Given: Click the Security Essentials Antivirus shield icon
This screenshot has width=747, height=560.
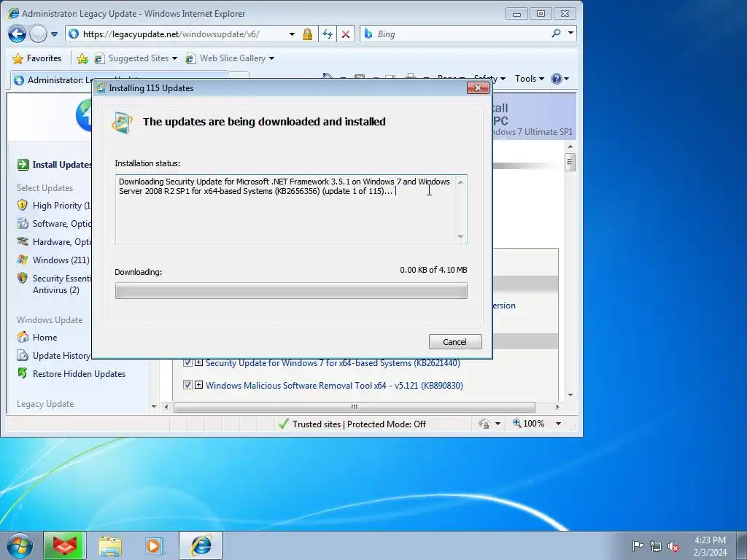Looking at the screenshot, I should pyautogui.click(x=23, y=278).
